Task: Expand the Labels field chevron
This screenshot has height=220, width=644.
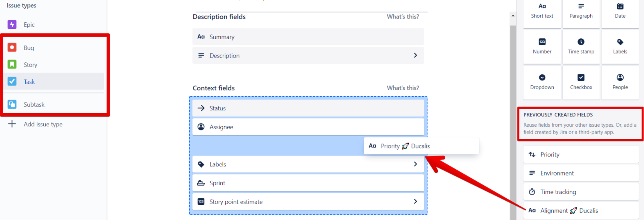Action: 415,164
